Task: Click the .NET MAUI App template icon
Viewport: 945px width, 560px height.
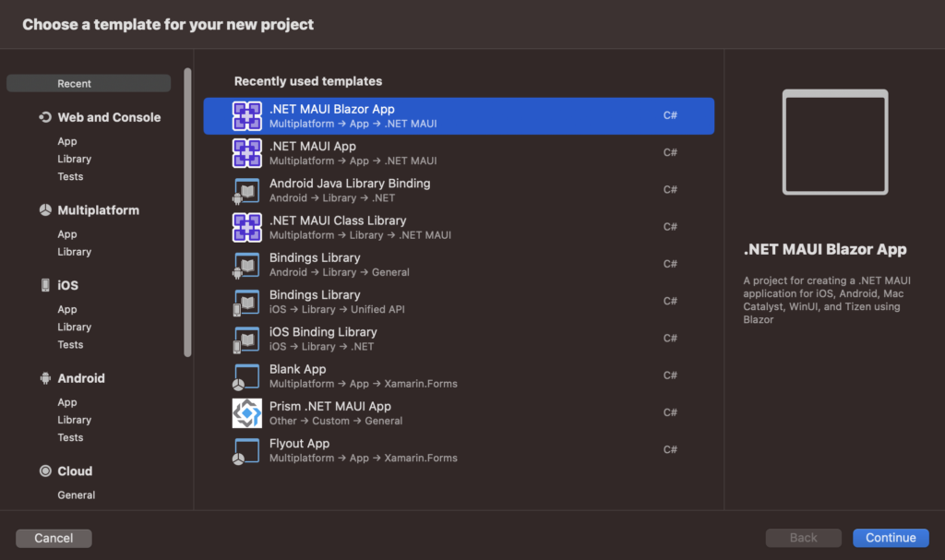Action: 246,153
